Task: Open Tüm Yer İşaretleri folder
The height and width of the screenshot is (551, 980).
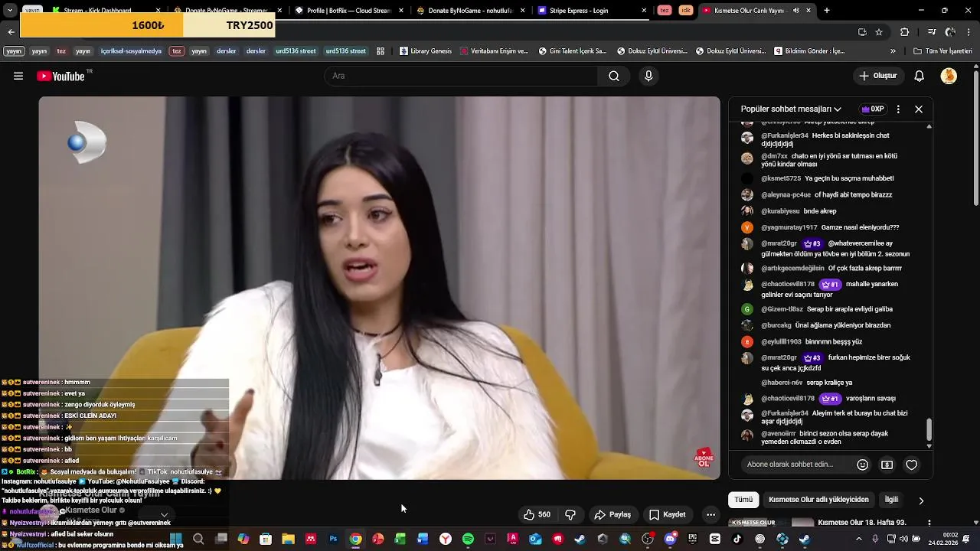Action: 942,51
